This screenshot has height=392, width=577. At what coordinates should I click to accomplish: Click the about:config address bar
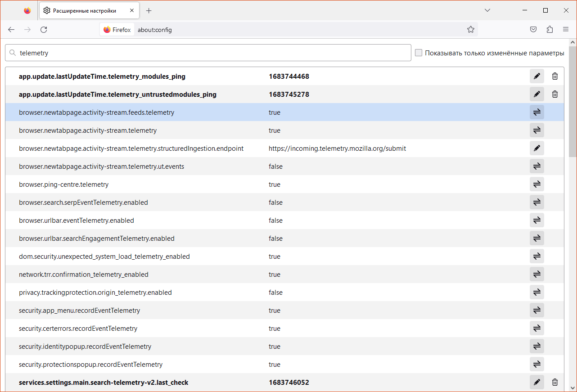click(x=297, y=30)
